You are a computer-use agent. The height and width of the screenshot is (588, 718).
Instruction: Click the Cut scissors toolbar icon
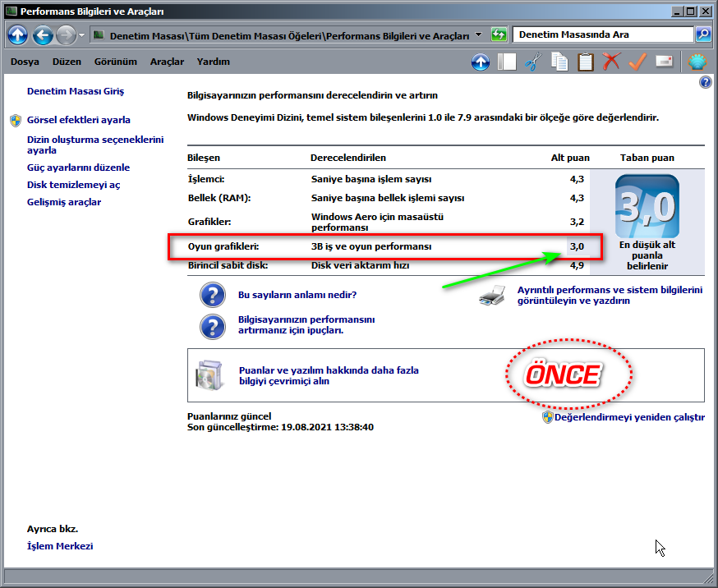click(x=532, y=62)
